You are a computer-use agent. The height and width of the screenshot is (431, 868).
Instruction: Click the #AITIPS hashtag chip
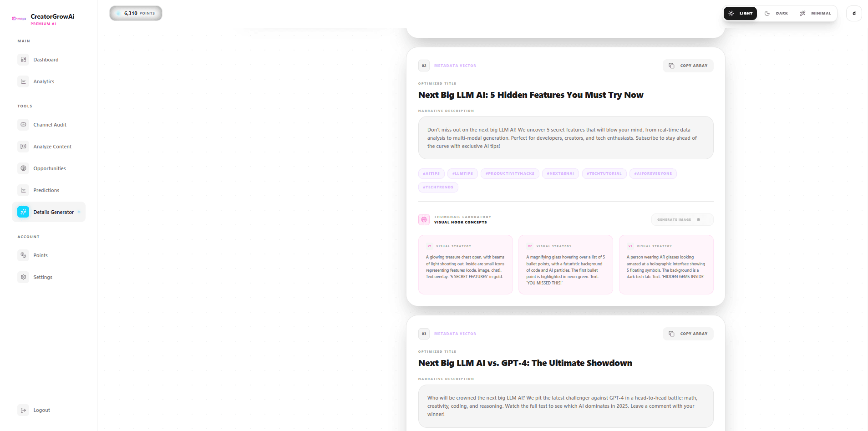click(x=431, y=173)
